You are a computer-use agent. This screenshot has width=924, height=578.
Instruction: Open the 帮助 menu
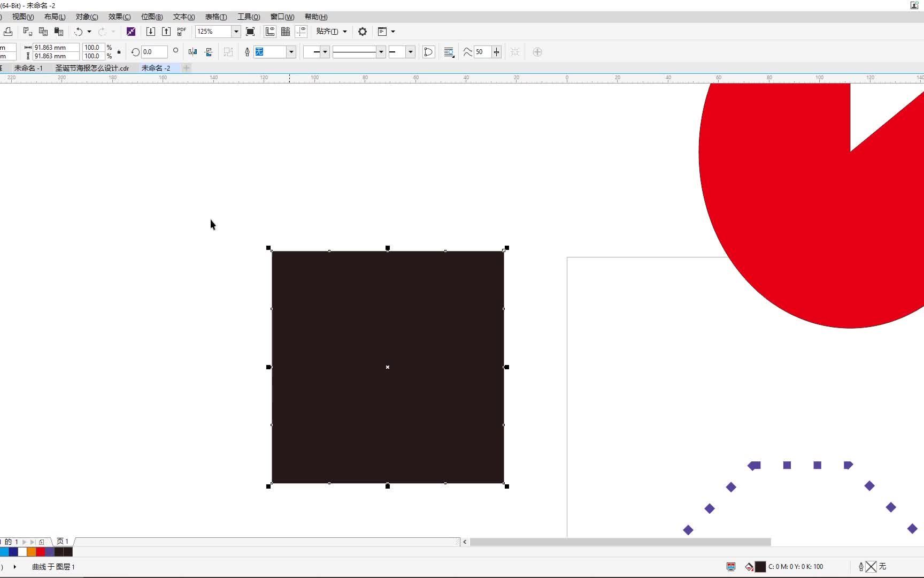pyautogui.click(x=316, y=17)
